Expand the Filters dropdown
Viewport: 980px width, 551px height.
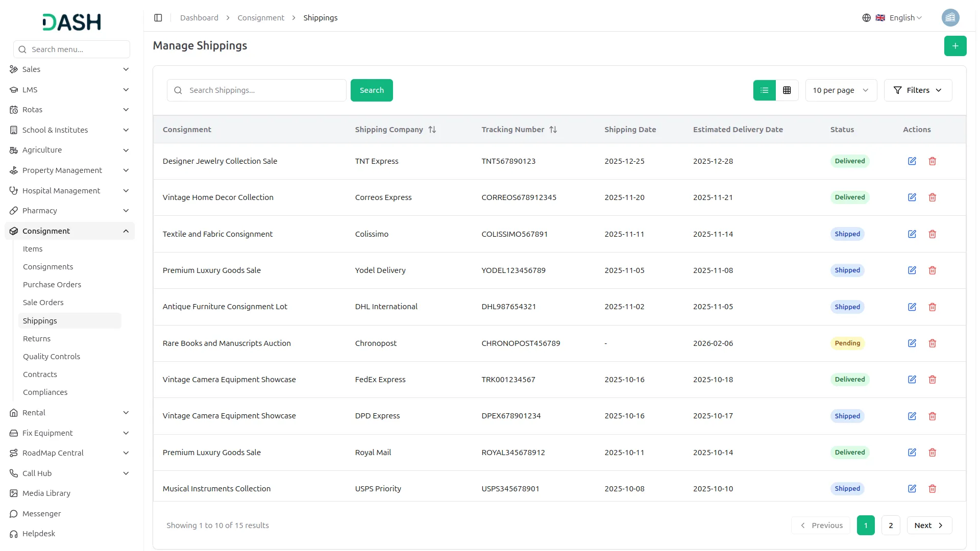917,90
